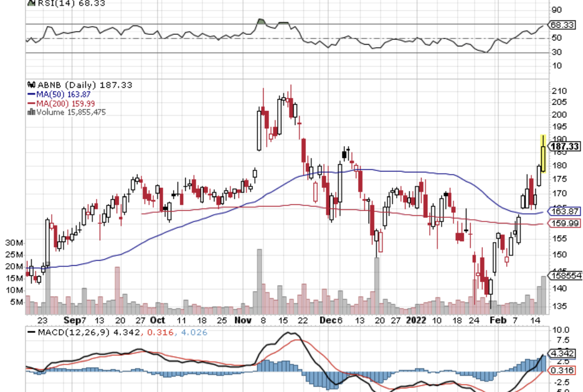
Task: Click the candlestick icon next to ABNB
Action: (30, 85)
